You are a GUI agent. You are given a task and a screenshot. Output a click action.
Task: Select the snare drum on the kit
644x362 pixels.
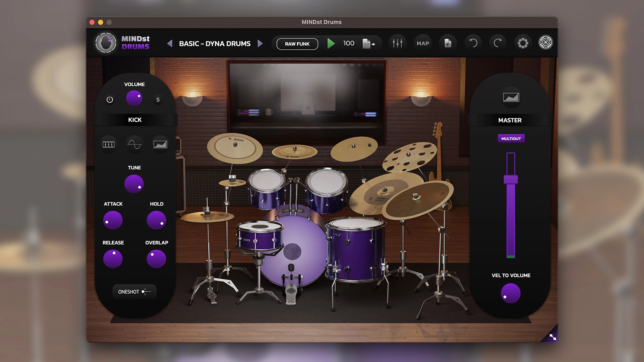click(260, 236)
